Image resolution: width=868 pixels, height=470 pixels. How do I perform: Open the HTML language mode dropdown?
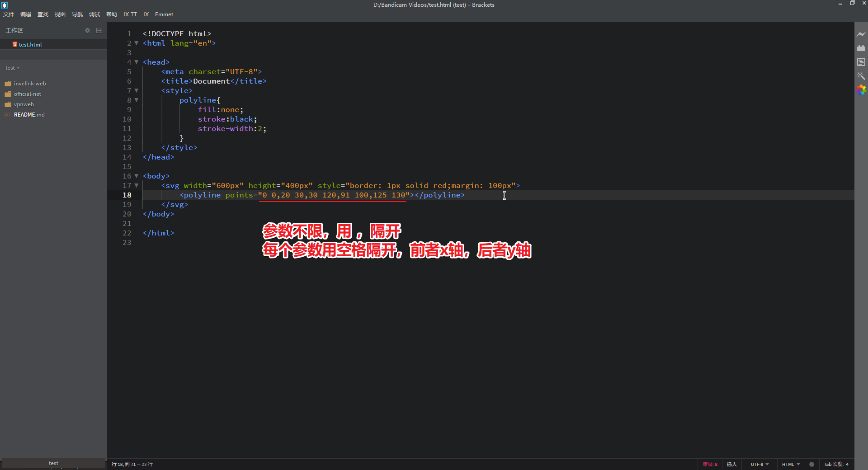coord(790,464)
